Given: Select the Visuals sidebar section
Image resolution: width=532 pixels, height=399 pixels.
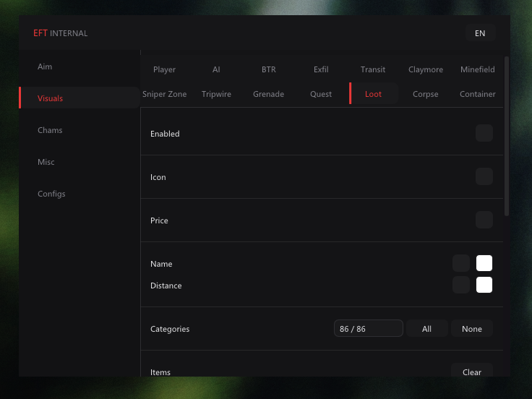Looking at the screenshot, I should click(80, 98).
